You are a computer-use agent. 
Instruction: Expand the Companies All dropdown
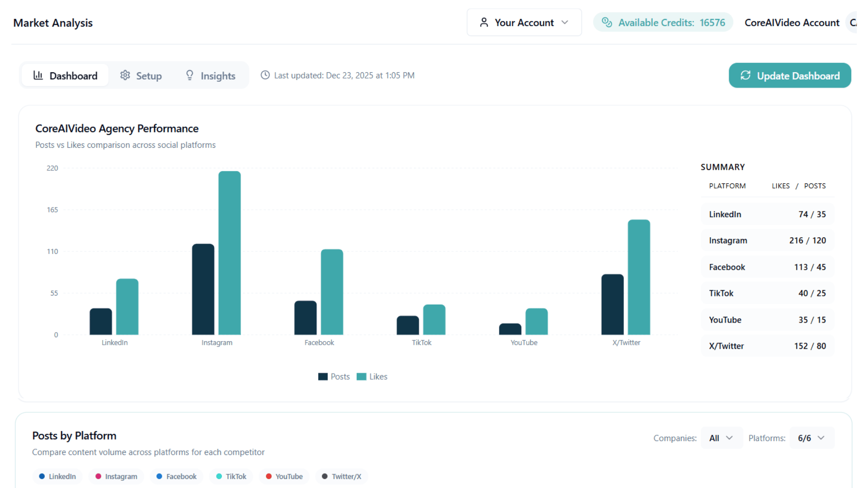(721, 438)
